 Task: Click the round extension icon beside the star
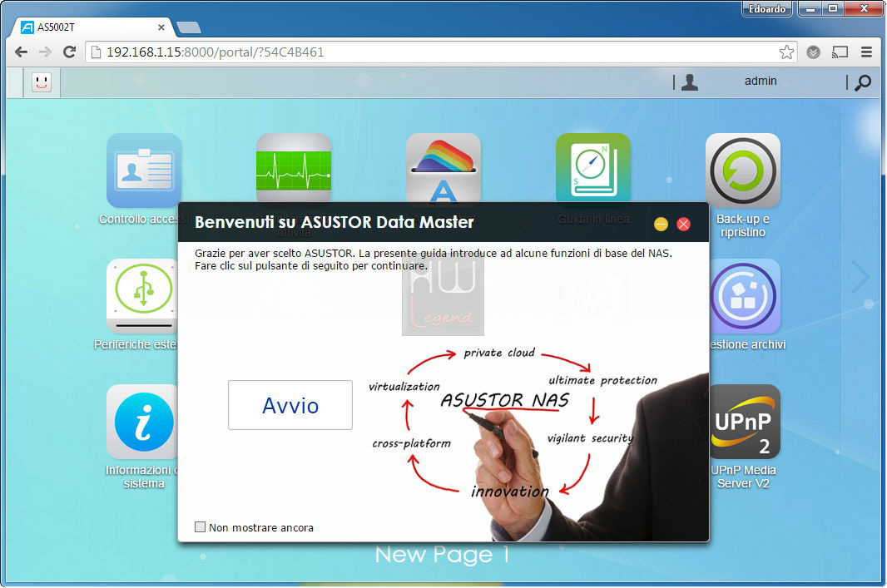(814, 52)
